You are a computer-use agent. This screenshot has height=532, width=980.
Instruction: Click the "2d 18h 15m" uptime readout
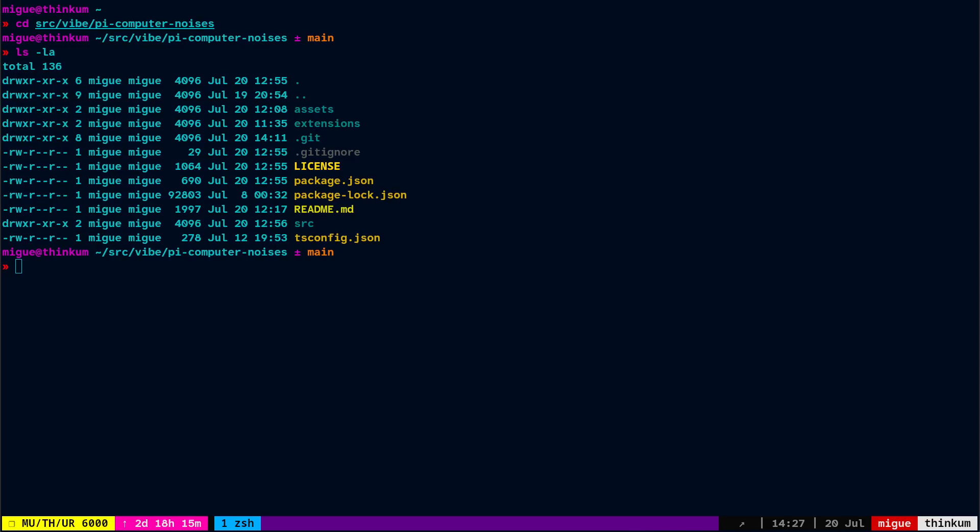168,523
